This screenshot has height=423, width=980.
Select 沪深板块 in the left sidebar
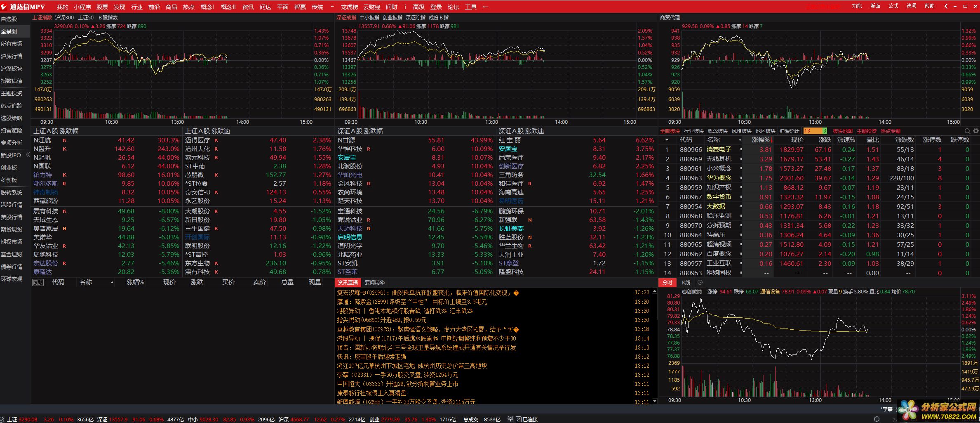click(x=12, y=69)
